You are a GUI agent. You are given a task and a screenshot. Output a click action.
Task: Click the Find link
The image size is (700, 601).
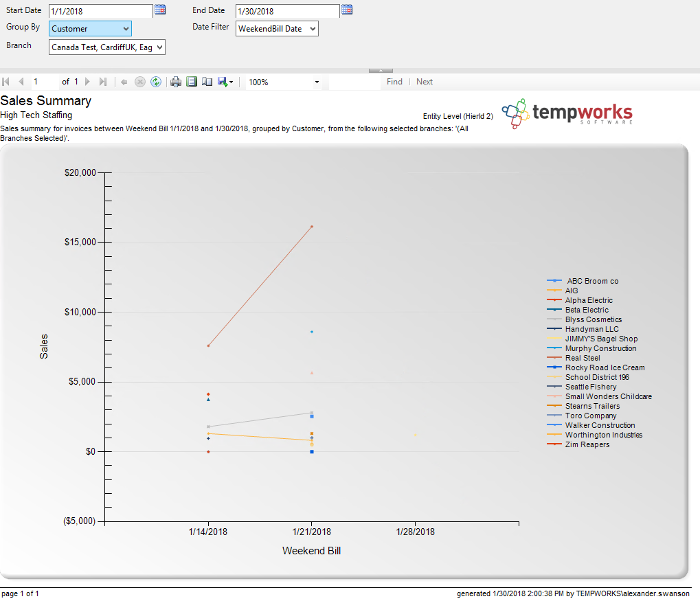[394, 82]
